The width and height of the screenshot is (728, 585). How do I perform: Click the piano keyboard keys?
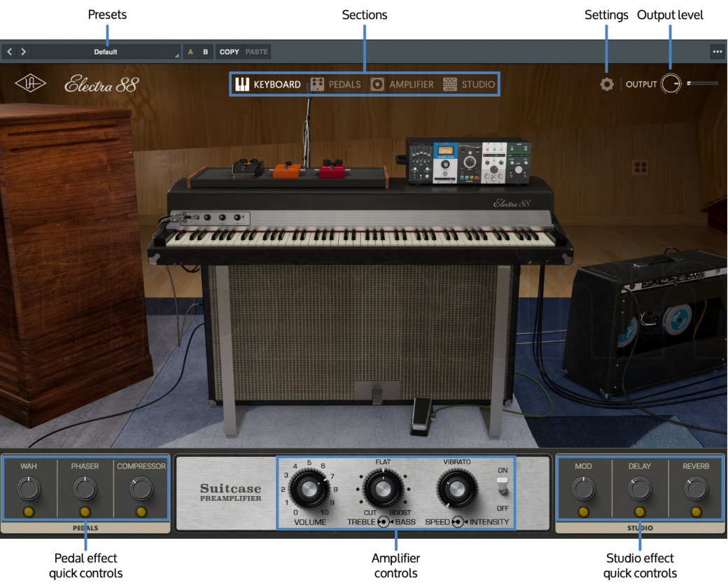[360, 237]
